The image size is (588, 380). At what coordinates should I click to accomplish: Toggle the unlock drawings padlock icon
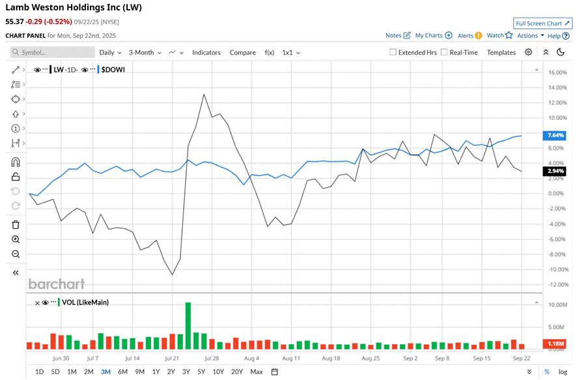click(x=16, y=177)
